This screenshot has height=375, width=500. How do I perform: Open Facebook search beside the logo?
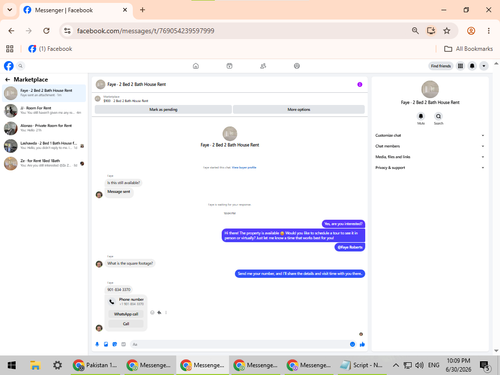tap(20, 66)
